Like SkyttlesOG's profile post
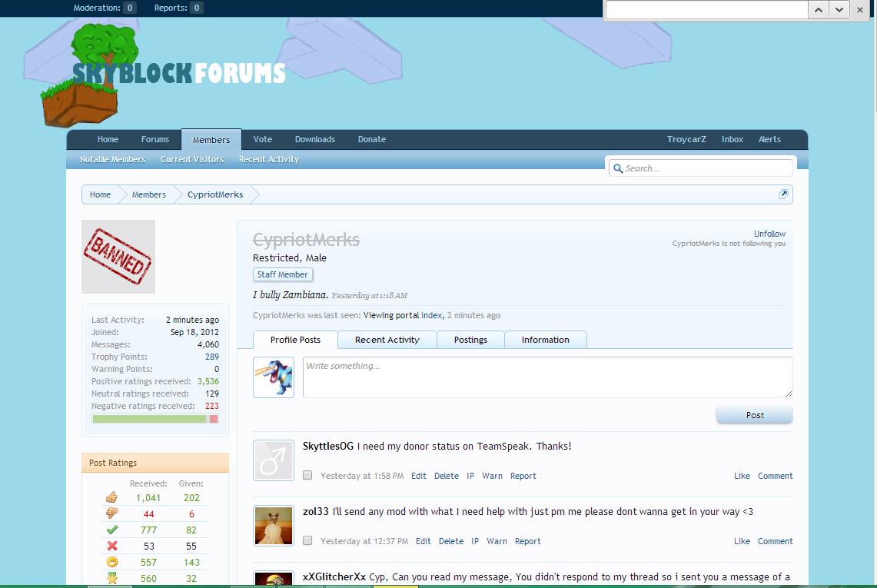 (742, 476)
